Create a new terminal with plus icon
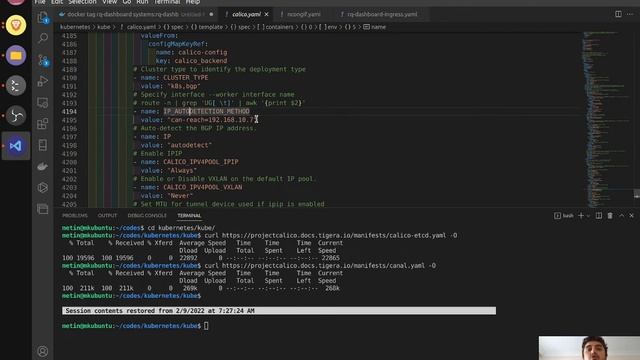 click(x=581, y=216)
